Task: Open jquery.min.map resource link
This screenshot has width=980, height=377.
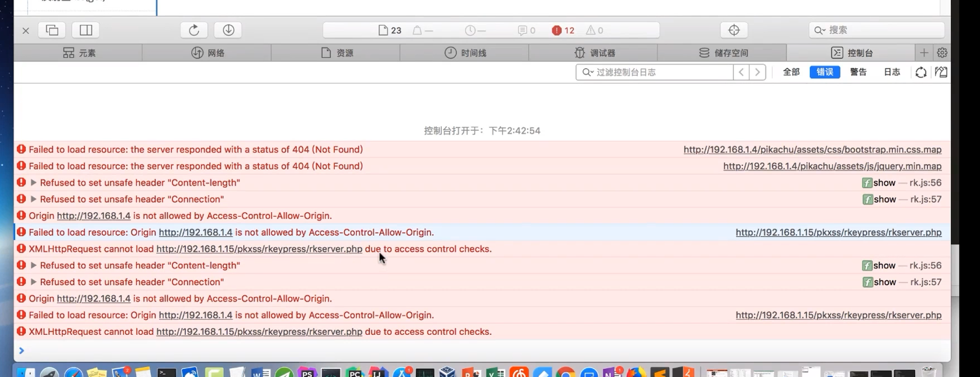Action: (x=832, y=167)
